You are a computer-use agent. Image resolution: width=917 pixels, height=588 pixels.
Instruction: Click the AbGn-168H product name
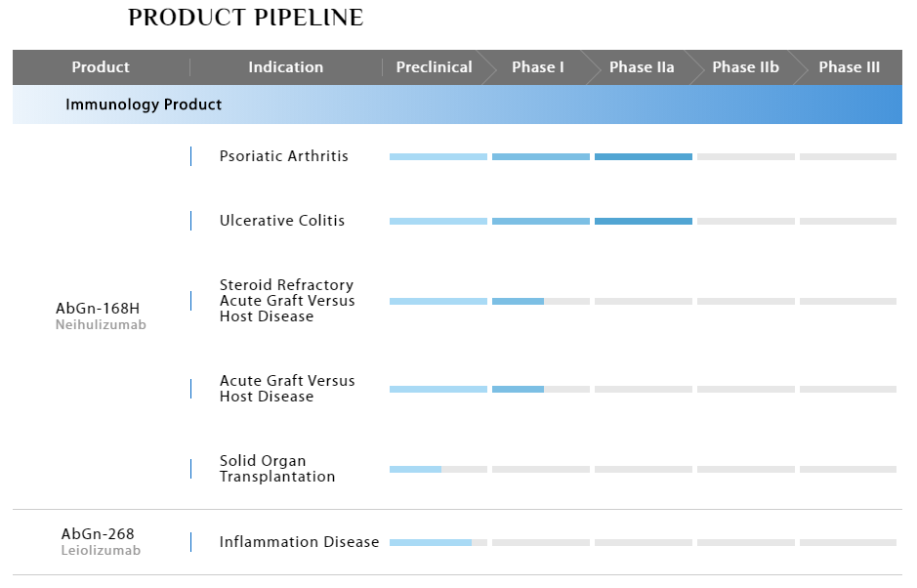98,309
